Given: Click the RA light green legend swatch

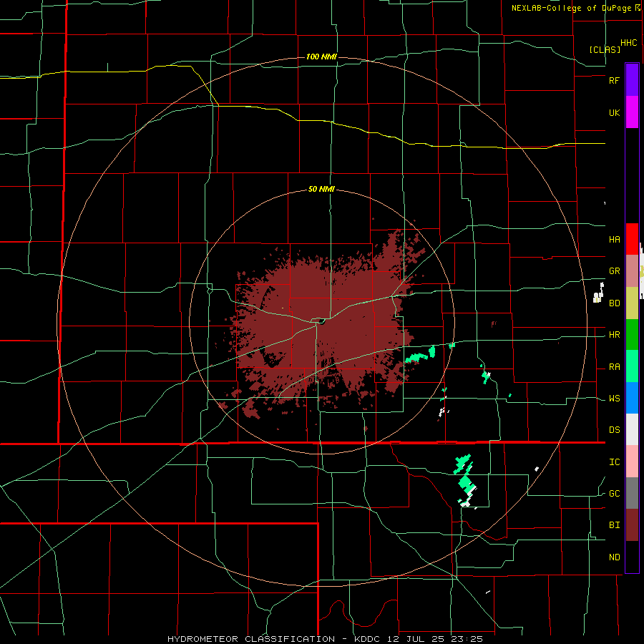Looking at the screenshot, I should pos(632,366).
